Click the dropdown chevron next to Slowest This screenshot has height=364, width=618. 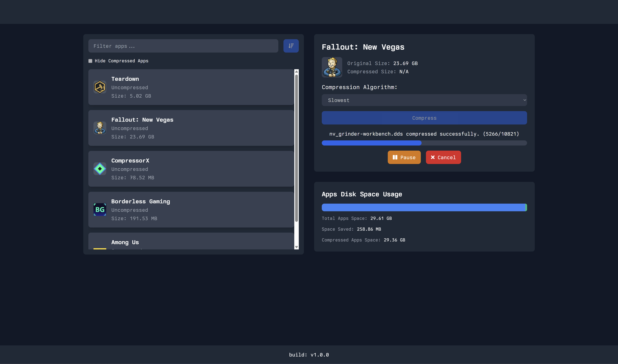pos(525,100)
